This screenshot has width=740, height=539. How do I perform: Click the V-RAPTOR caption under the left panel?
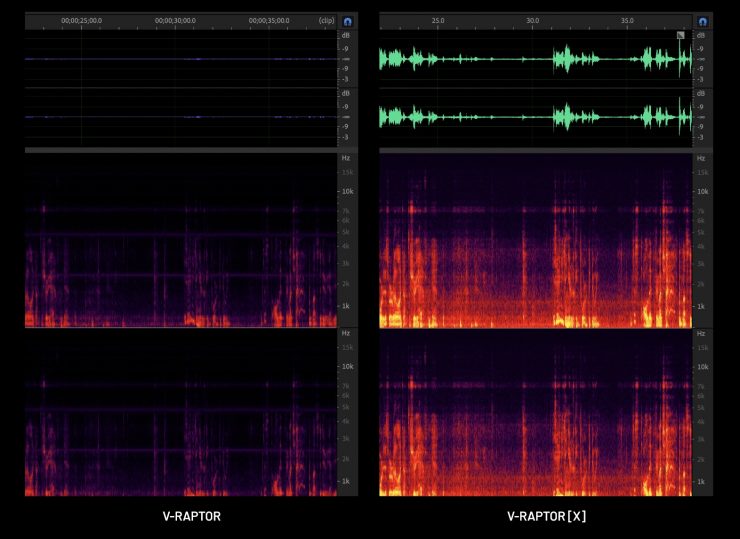[191, 517]
